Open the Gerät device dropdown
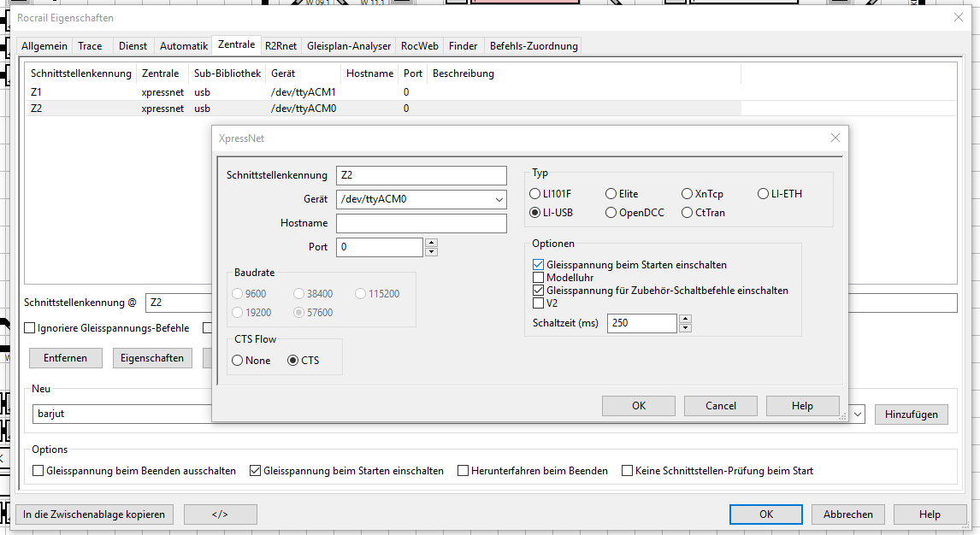The height and width of the screenshot is (535, 980). click(499, 200)
